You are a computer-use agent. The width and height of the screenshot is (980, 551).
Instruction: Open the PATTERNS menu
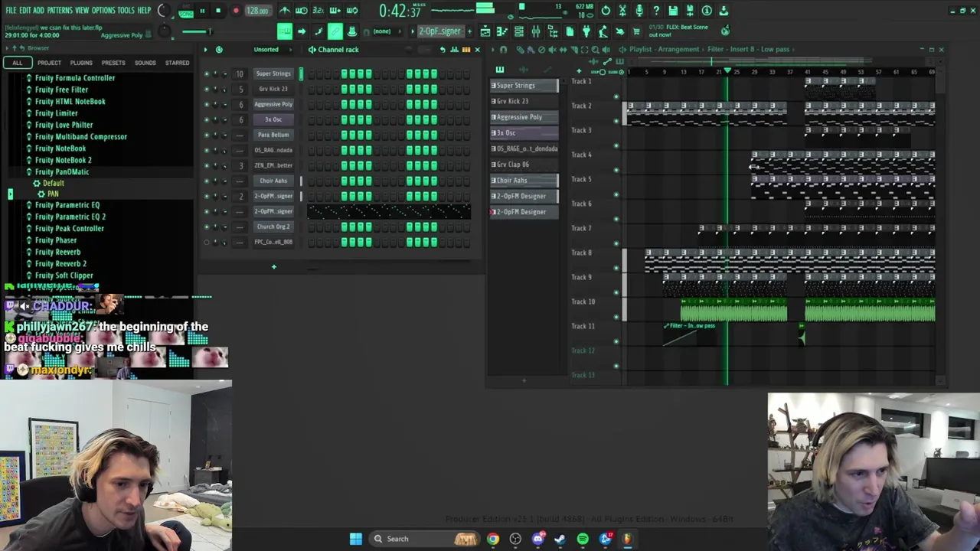[x=60, y=11]
